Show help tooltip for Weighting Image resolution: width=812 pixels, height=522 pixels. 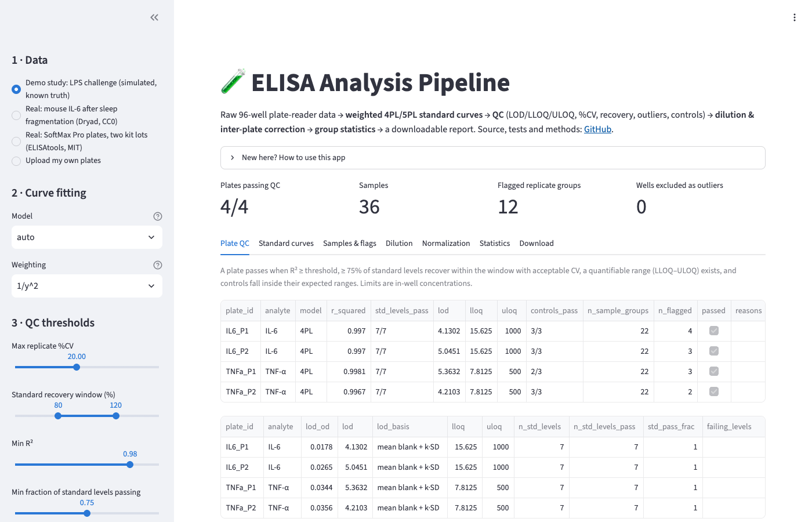[x=158, y=265]
